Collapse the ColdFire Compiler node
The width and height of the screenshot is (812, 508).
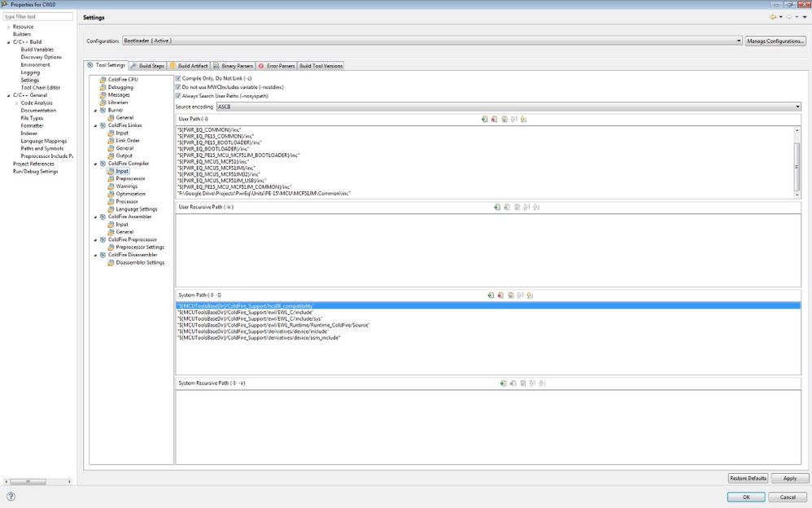point(95,164)
